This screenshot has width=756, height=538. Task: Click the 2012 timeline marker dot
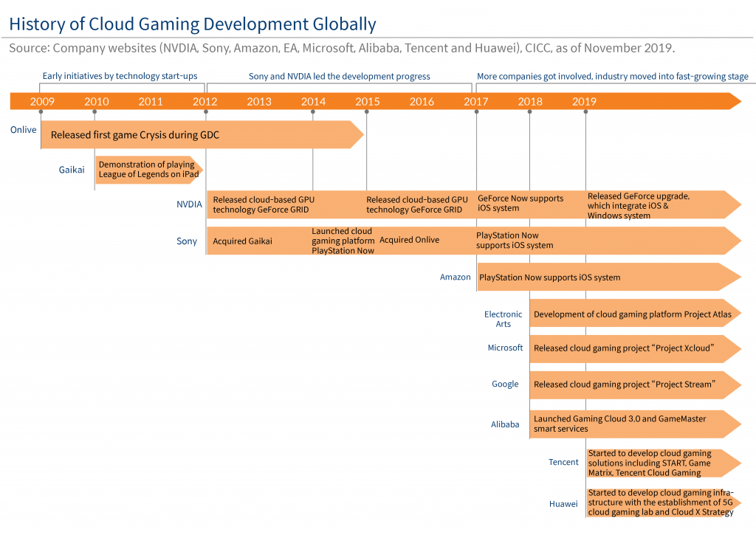tap(206, 112)
